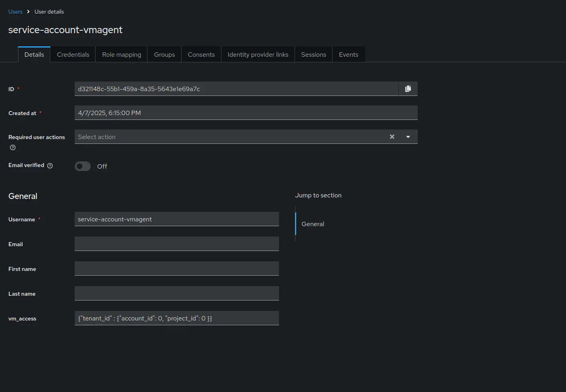View the Consents tab
Viewport: 566px width, 392px height.
click(201, 55)
